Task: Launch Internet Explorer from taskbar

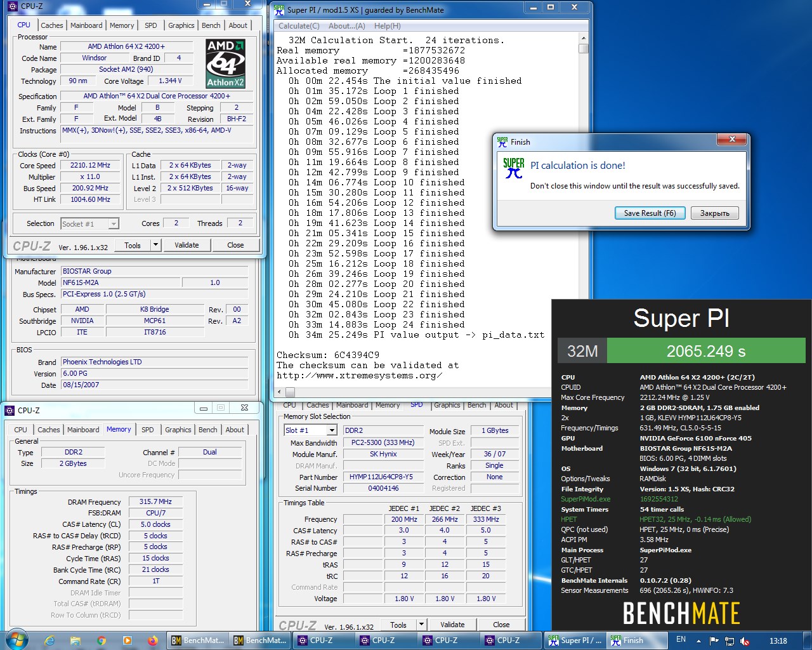Action: pyautogui.click(x=49, y=640)
